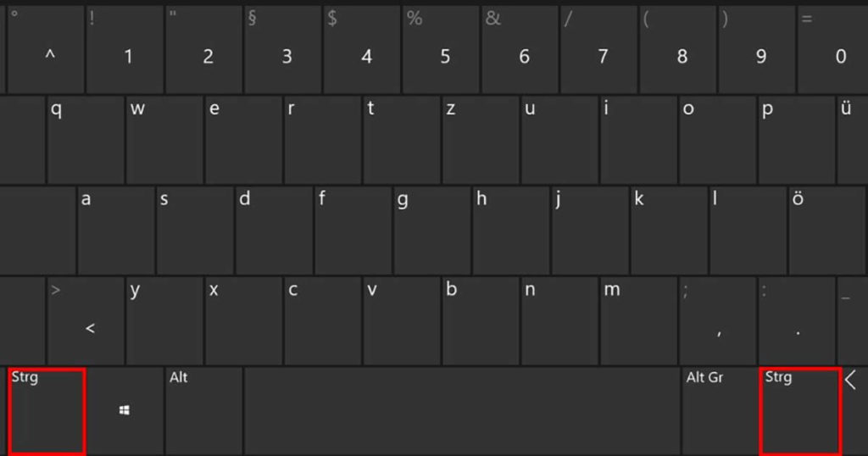This screenshot has width=868, height=456.
Task: Tap the caret ^ key
Action: pyautogui.click(x=46, y=49)
